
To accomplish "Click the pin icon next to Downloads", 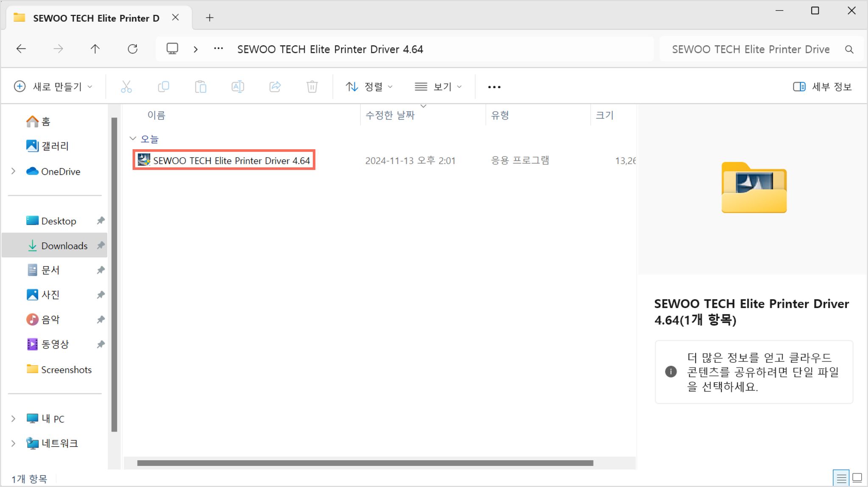I will click(100, 245).
